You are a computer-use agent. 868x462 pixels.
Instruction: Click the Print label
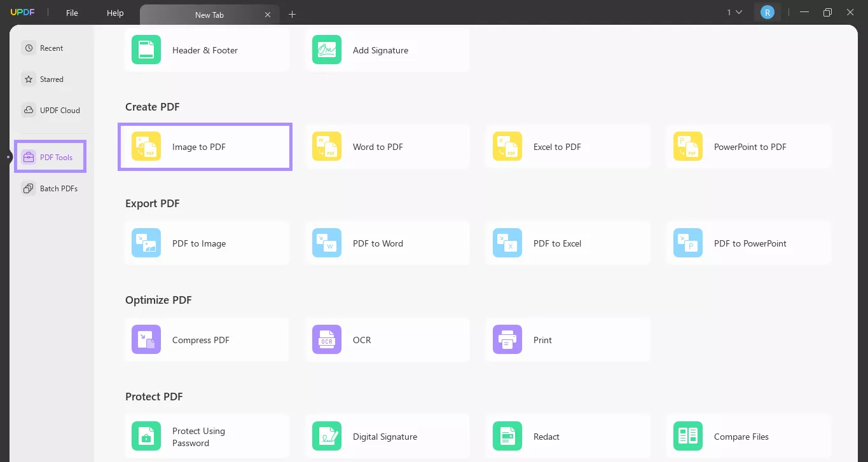542,340
